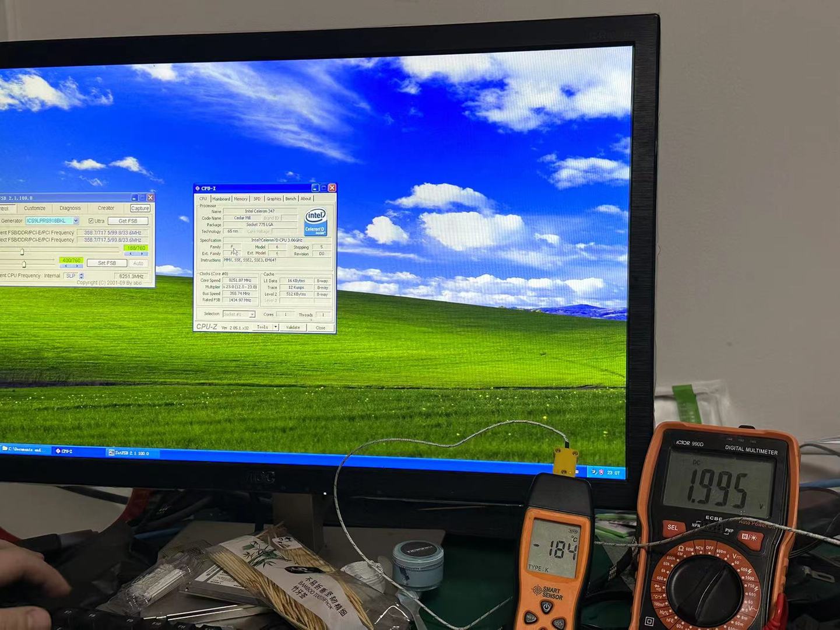
Task: Click the Trace 12 Kuops value
Action: pyautogui.click(x=296, y=288)
